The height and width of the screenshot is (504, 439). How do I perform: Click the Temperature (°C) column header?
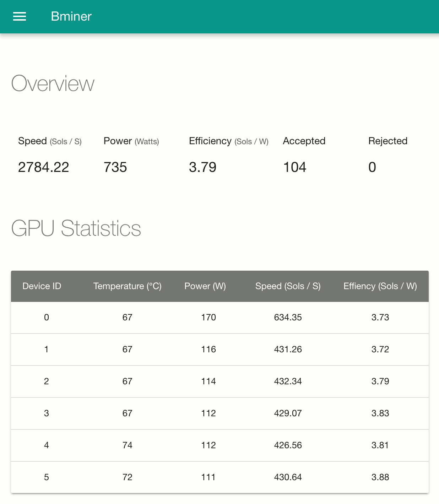pyautogui.click(x=128, y=286)
